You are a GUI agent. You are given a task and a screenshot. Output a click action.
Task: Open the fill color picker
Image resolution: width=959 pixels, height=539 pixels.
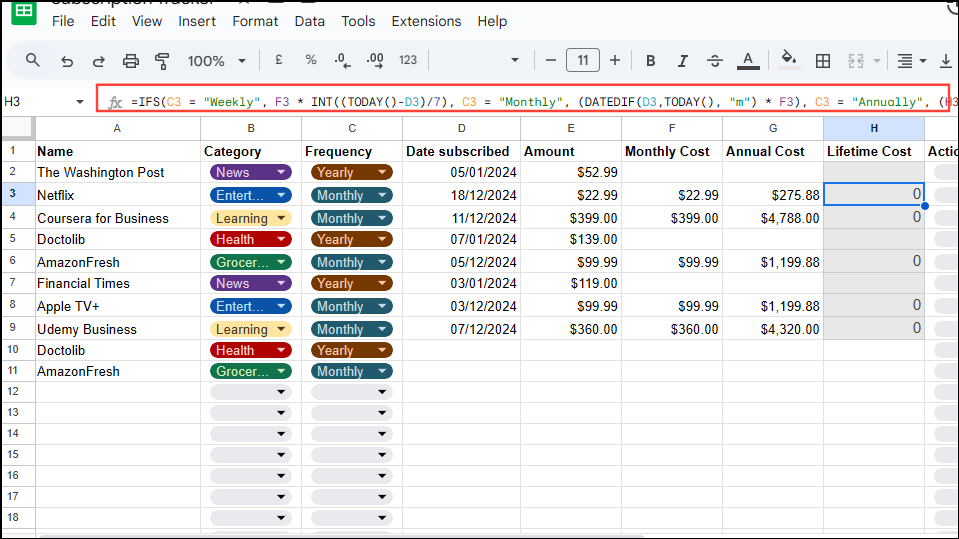[x=789, y=60]
